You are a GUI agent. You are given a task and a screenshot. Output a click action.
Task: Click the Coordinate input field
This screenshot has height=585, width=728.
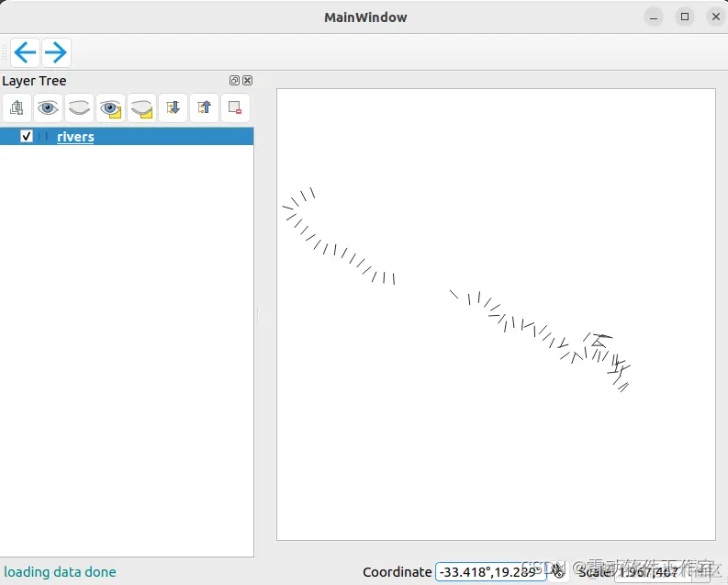coord(490,572)
